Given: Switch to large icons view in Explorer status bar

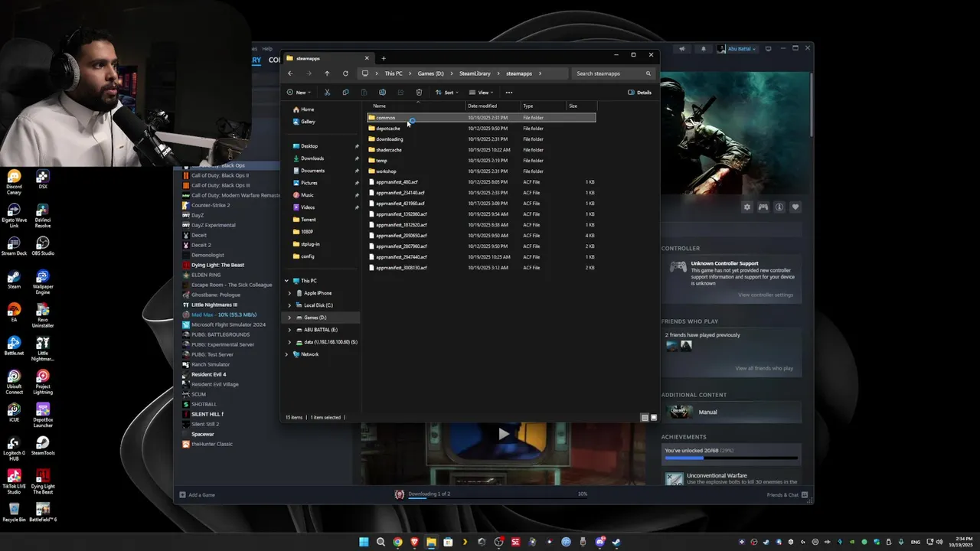Looking at the screenshot, I should point(653,418).
